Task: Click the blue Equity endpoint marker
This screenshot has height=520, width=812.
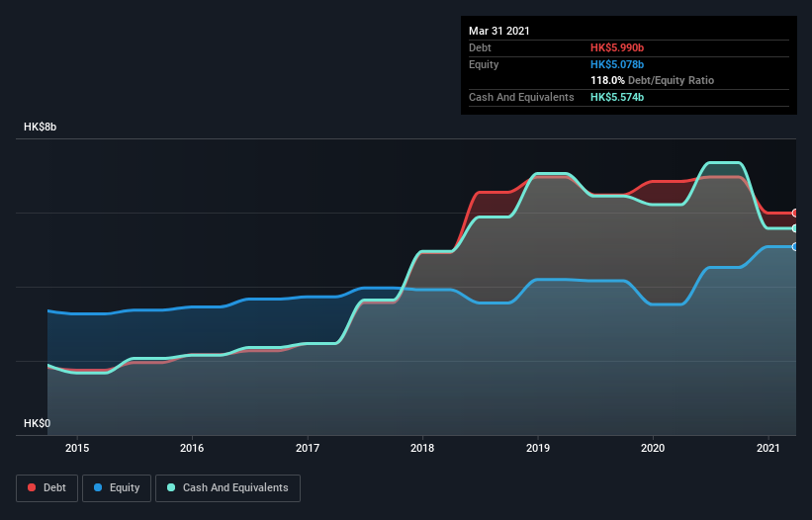Action: coord(795,247)
